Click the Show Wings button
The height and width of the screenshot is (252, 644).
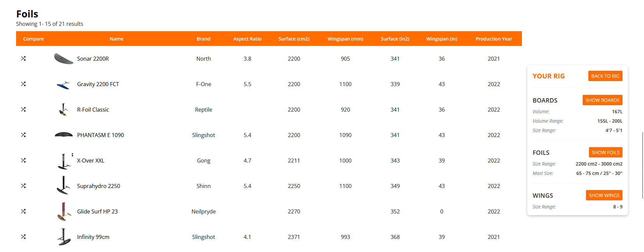coord(604,195)
